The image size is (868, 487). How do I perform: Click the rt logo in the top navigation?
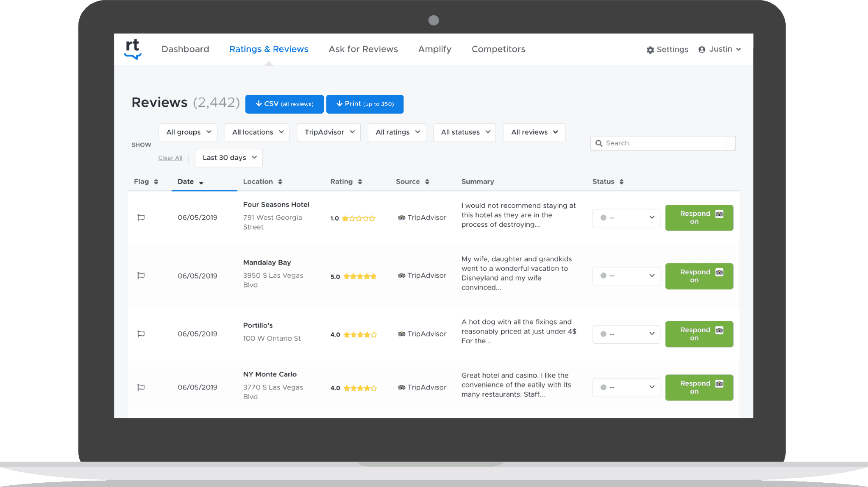point(133,49)
